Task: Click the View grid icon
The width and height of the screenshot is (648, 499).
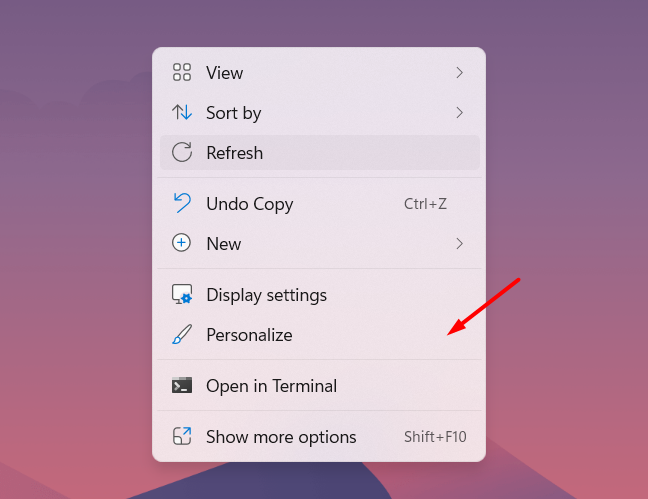Action: coord(182,72)
